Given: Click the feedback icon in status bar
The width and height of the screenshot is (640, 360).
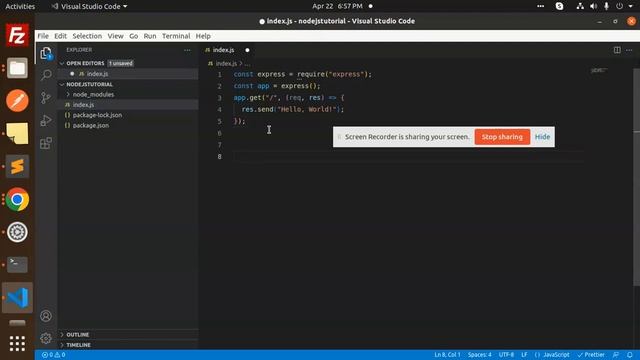Looking at the screenshot, I should pos(616,355).
